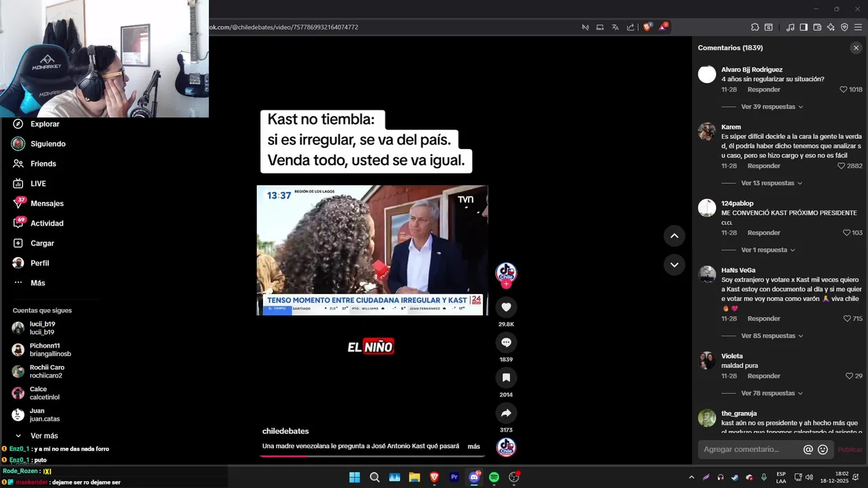
Task: Open Premiere Pro from the taskbar
Action: (454, 477)
